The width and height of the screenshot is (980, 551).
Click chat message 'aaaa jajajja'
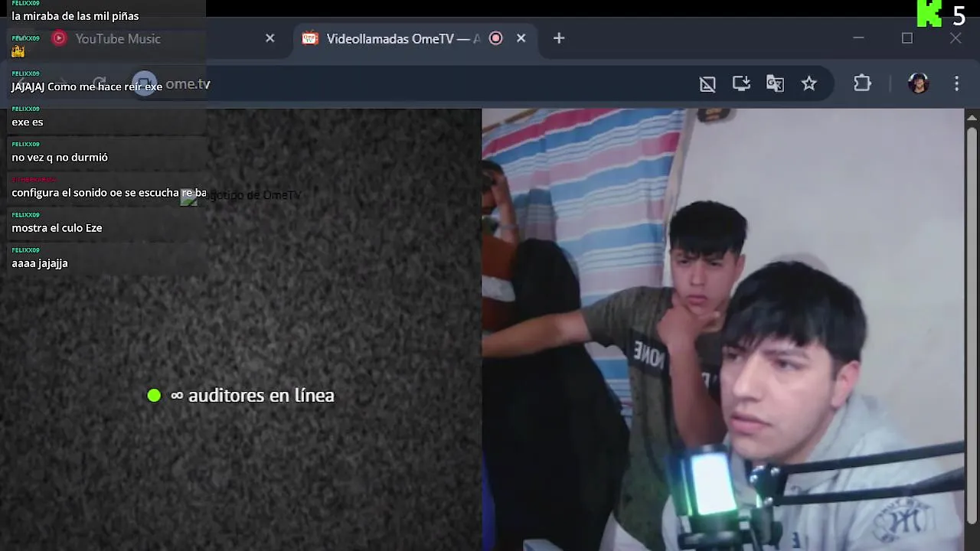point(40,263)
